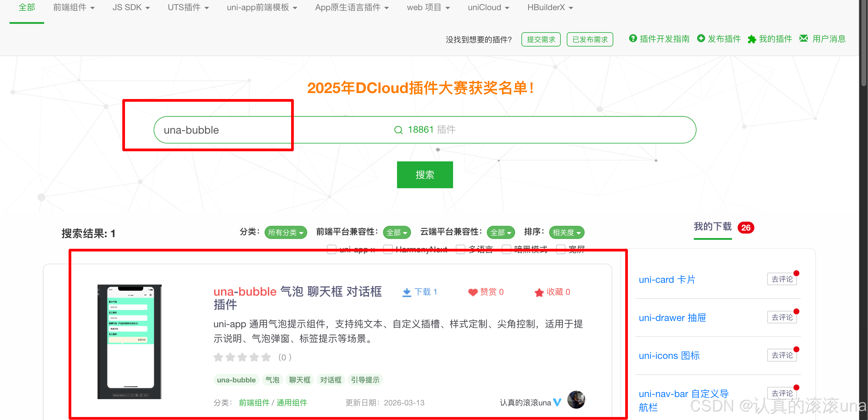Click the 气泡 tag chip

pos(272,380)
